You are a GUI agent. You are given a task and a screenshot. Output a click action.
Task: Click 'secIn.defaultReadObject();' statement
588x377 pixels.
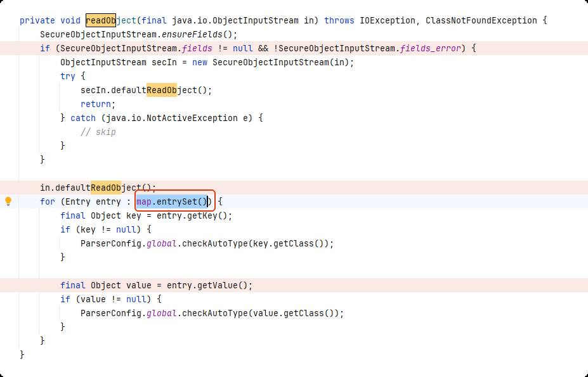point(147,91)
